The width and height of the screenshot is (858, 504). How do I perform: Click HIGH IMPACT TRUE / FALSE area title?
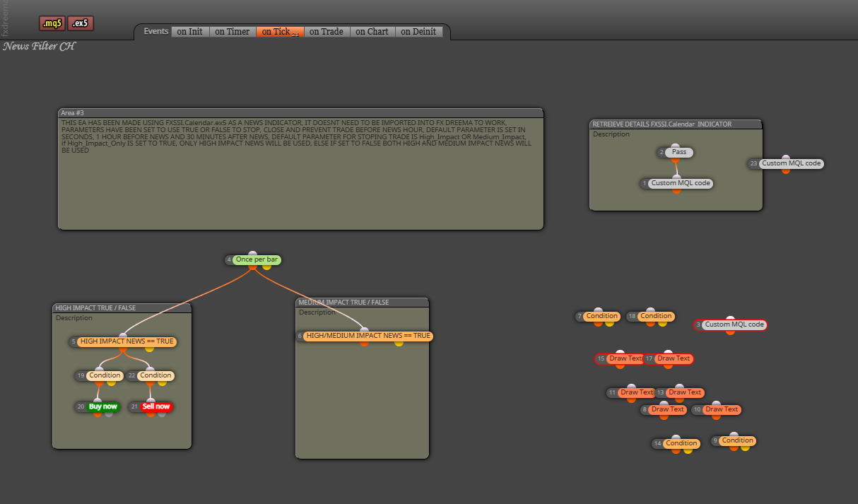pos(122,308)
